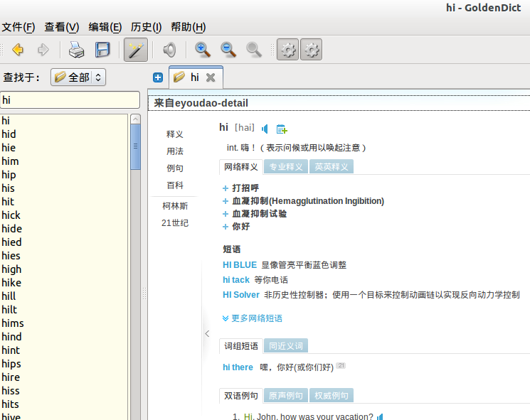Select 'high' in the word list
This screenshot has width=530, height=420.
64,269
